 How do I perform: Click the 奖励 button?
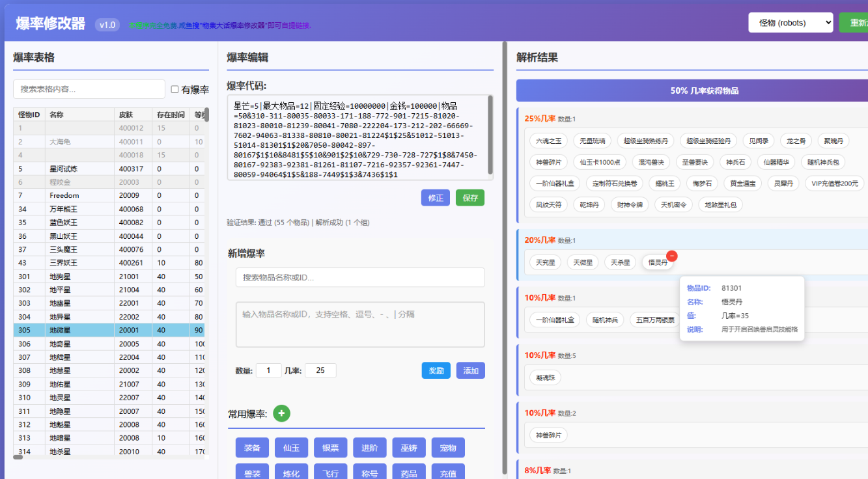[436, 370]
